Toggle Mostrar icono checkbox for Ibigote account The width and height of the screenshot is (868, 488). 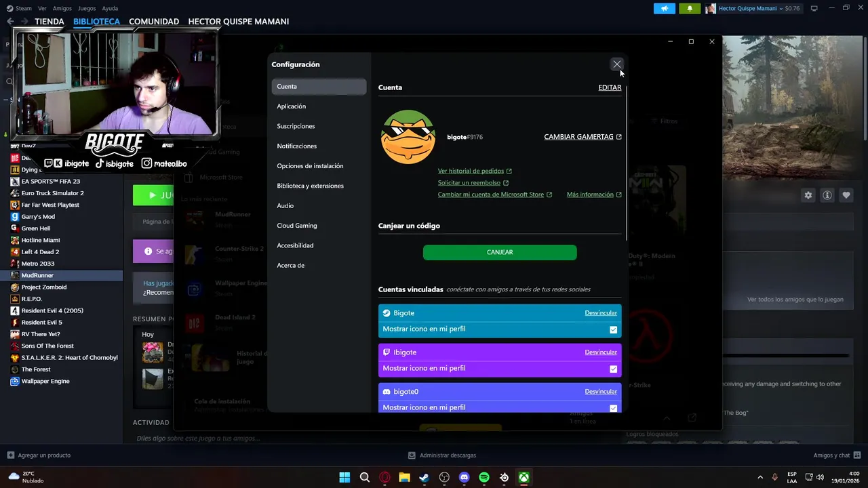(613, 369)
